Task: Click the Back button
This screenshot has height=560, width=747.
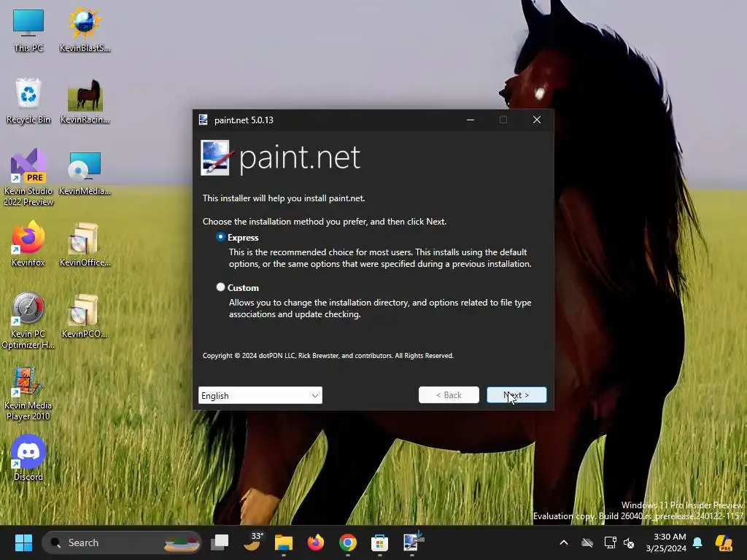Action: [449, 394]
